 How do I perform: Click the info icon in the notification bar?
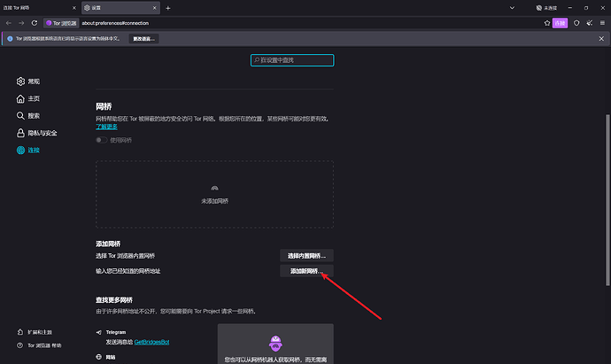coord(10,39)
